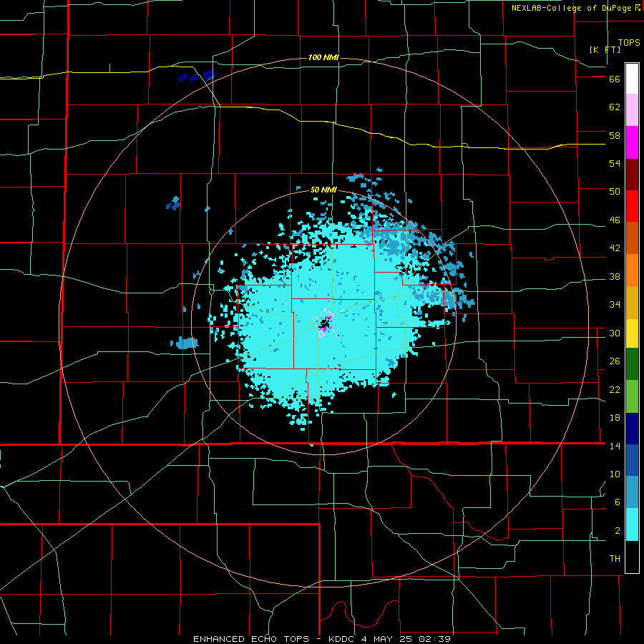Click the light green legend swatch
This screenshot has width=644, height=644.
(x=632, y=396)
